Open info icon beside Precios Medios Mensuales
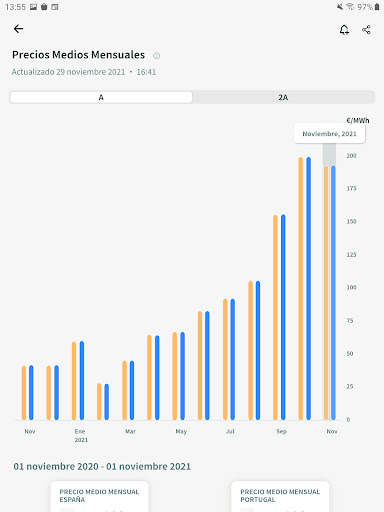 click(x=156, y=56)
